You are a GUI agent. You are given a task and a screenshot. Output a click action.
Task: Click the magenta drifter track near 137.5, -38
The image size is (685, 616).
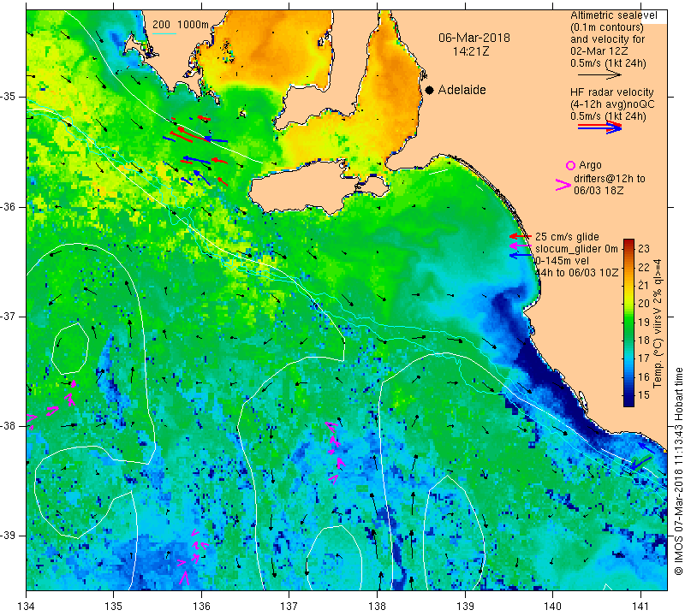coord(335,452)
